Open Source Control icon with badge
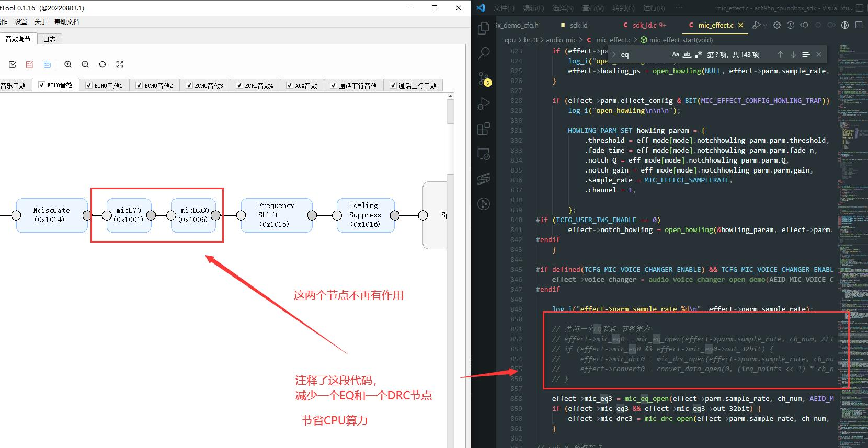 [484, 78]
